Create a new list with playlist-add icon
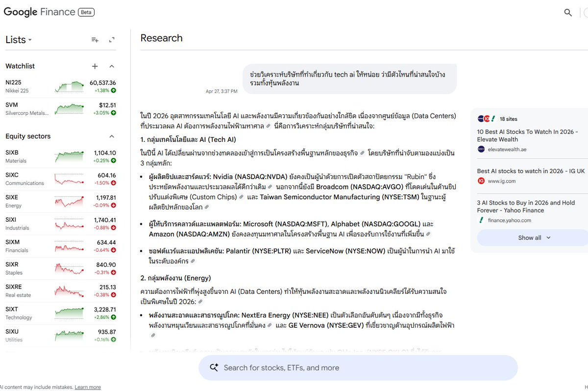This screenshot has width=588, height=391. 95,40
